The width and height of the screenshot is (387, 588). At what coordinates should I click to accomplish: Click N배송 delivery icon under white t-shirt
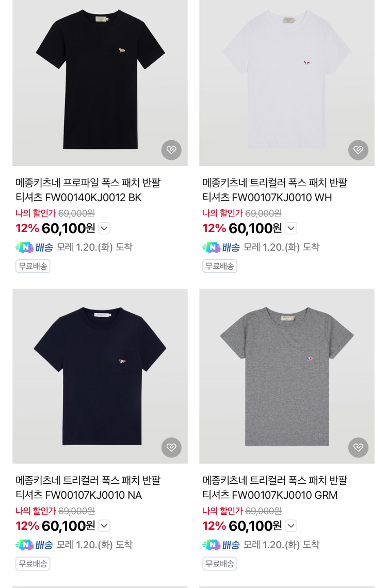pos(221,248)
